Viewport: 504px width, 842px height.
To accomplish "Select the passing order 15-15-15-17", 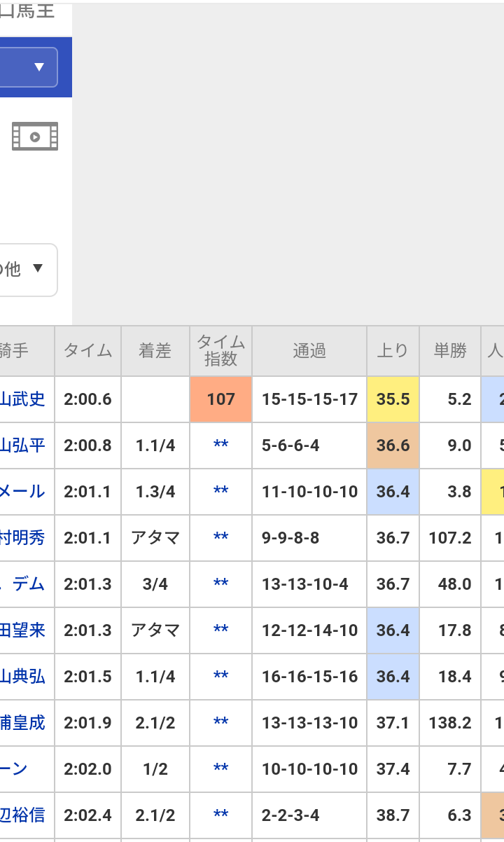I will 309,399.
